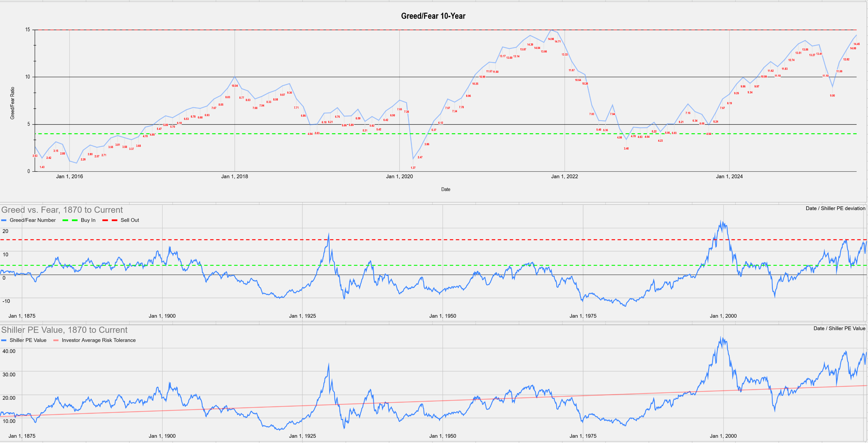Click the "Date" axis title under the top chart
868x443 pixels.
(445, 189)
